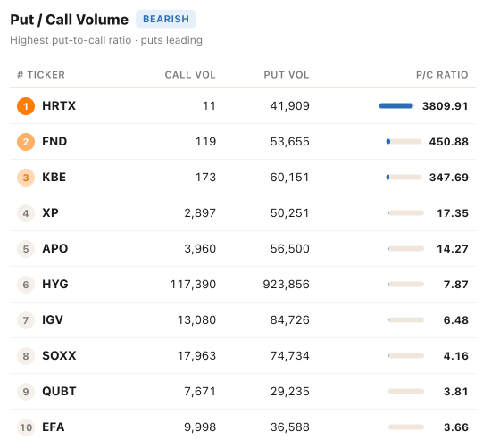Screen dimensions: 483x448
Task: Click the rank 6 badge
Action: [26, 285]
